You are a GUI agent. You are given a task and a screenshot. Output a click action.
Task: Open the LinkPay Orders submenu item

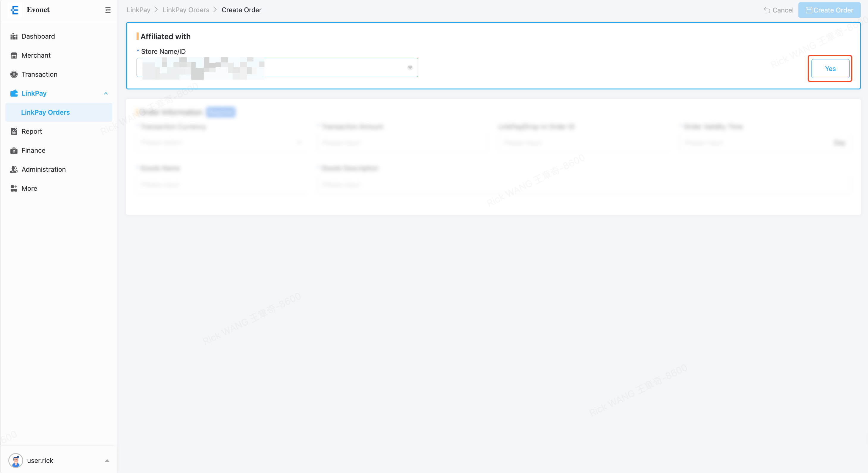click(x=45, y=112)
